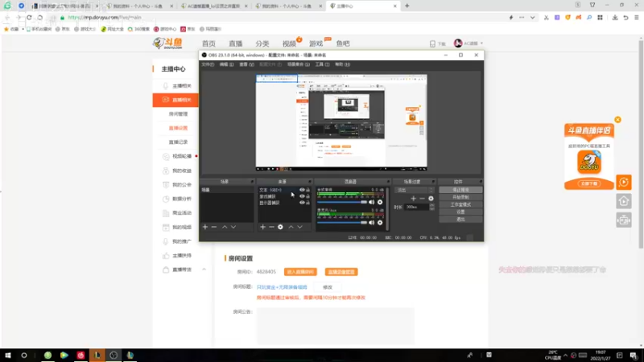Toggle lock on the 显示器捕获 source
The image size is (644, 362).
(x=308, y=203)
